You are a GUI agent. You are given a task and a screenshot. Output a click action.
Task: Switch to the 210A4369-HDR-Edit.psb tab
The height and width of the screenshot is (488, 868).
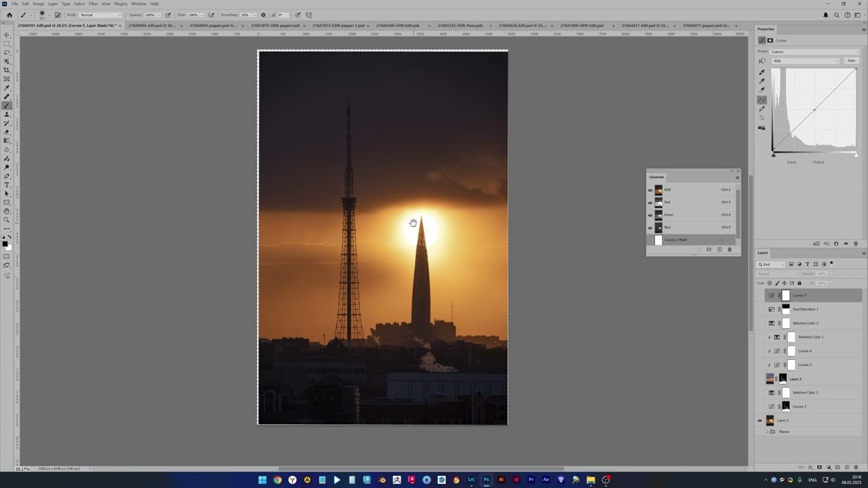click(x=398, y=26)
